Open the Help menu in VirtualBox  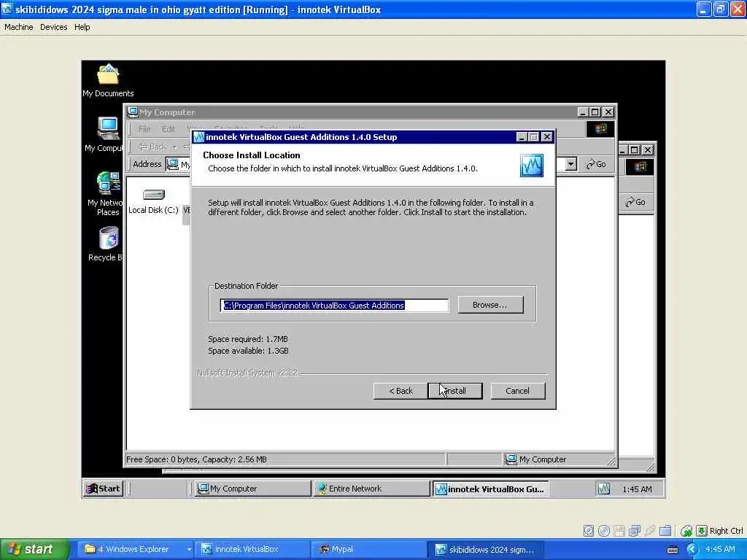point(82,27)
